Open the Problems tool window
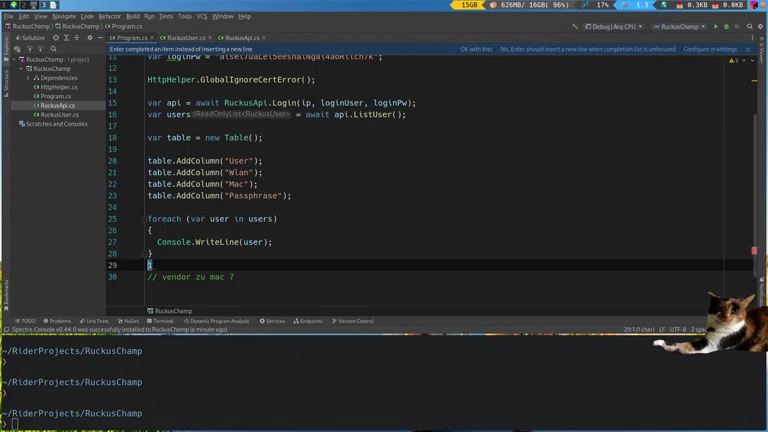This screenshot has height=432, width=768. click(x=57, y=321)
